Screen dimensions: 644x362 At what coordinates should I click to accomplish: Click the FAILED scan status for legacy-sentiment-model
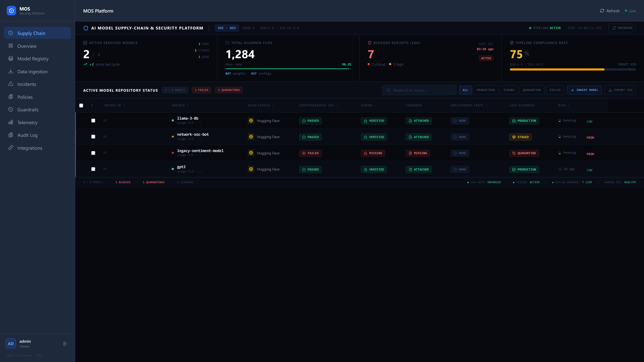pyautogui.click(x=310, y=153)
